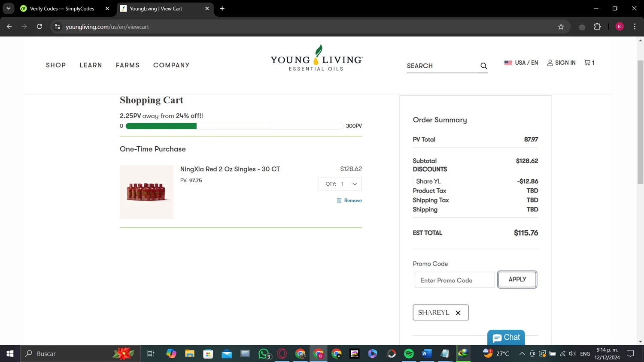This screenshot has width=644, height=362.
Task: Expand QTY quantity dropdown
Action: (x=340, y=184)
